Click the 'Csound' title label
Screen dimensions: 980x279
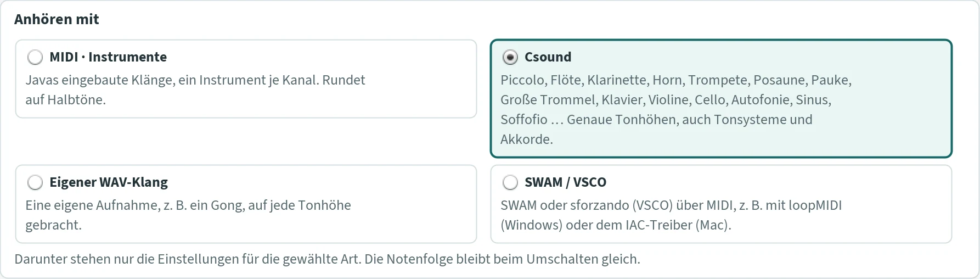(548, 57)
